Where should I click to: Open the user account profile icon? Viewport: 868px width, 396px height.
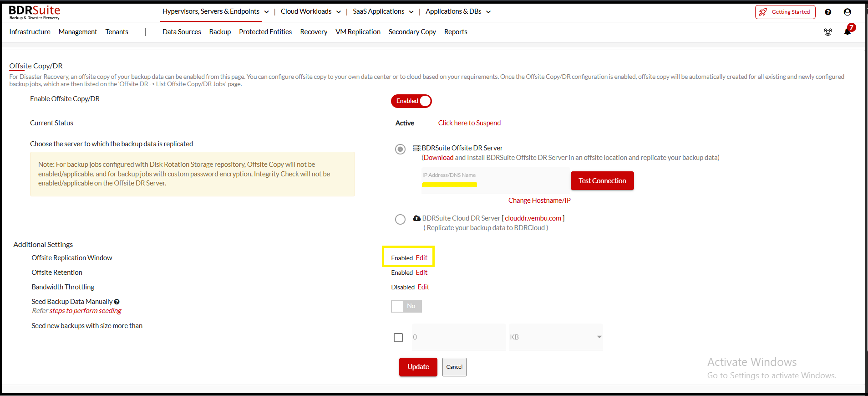coord(847,12)
